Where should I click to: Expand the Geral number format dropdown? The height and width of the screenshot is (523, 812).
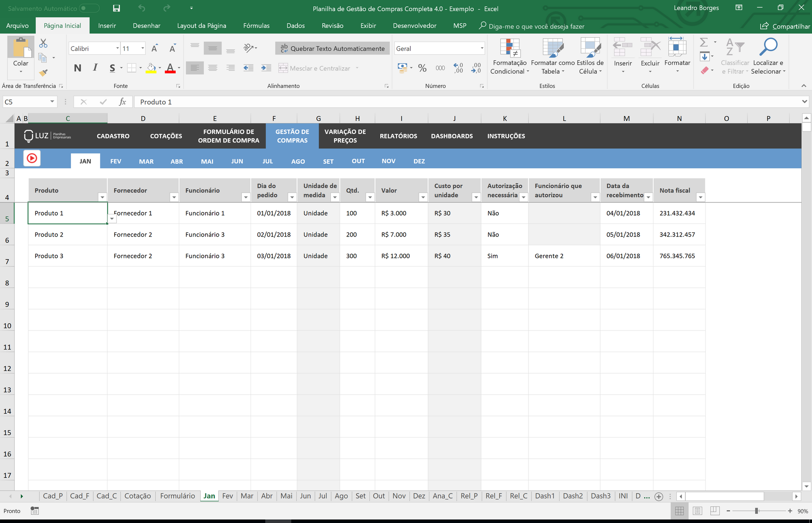(x=482, y=48)
